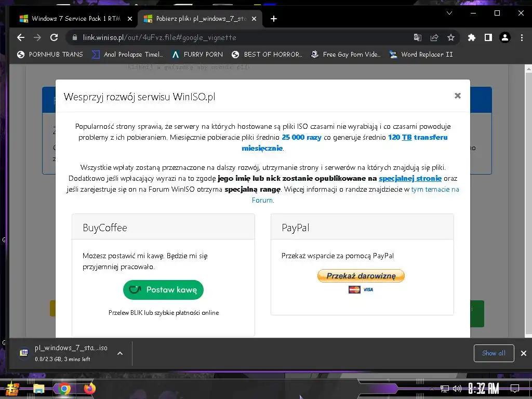
Task: Open volume control tray icon
Action: point(457,389)
